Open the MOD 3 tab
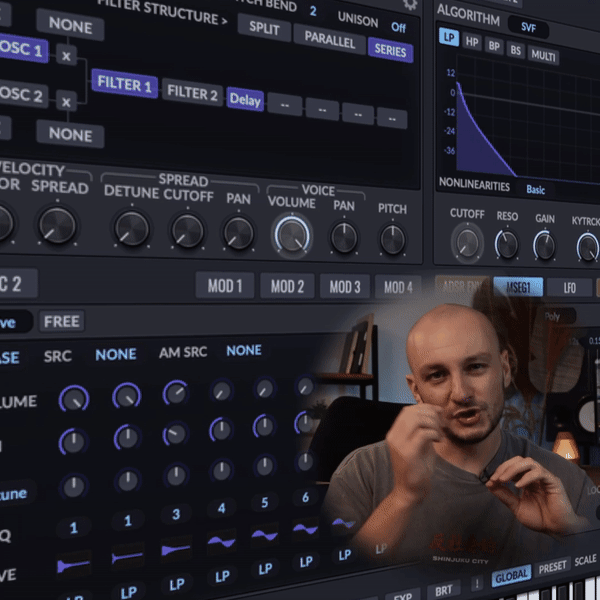This screenshot has height=600, width=600. point(345,287)
